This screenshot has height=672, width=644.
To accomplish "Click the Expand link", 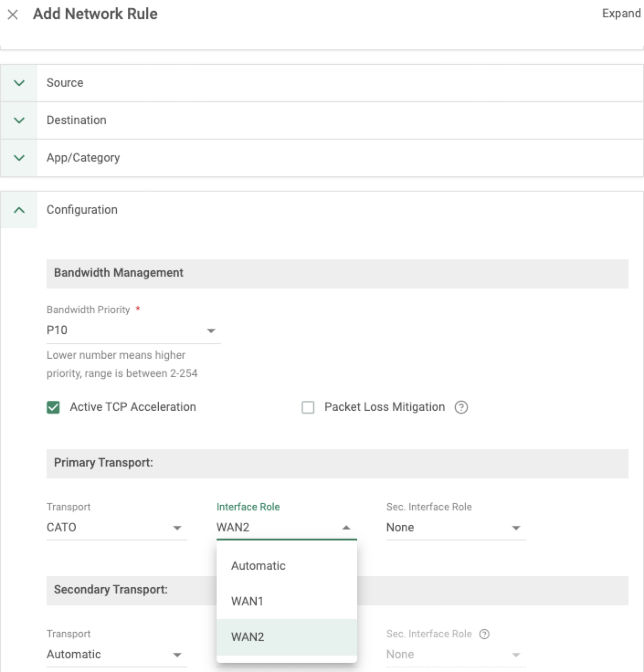I will coord(621,14).
